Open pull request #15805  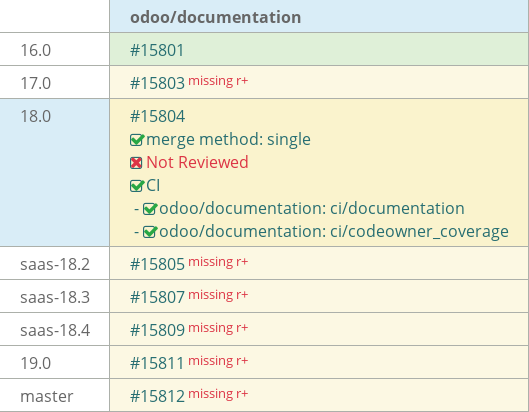(x=157, y=264)
